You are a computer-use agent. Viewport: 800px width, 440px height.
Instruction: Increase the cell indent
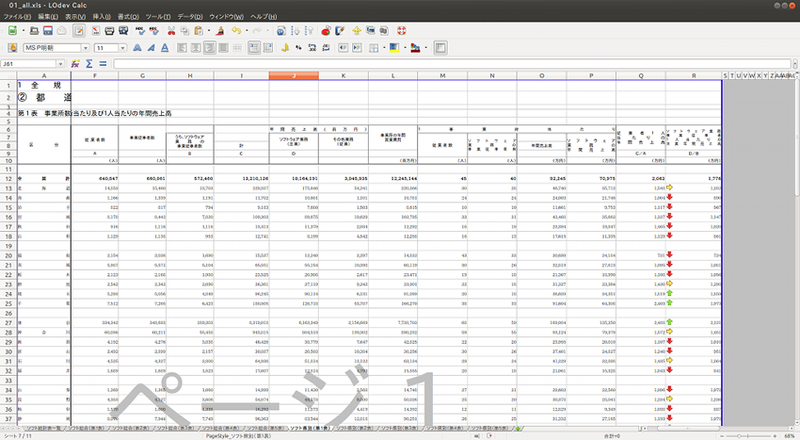coord(357,47)
